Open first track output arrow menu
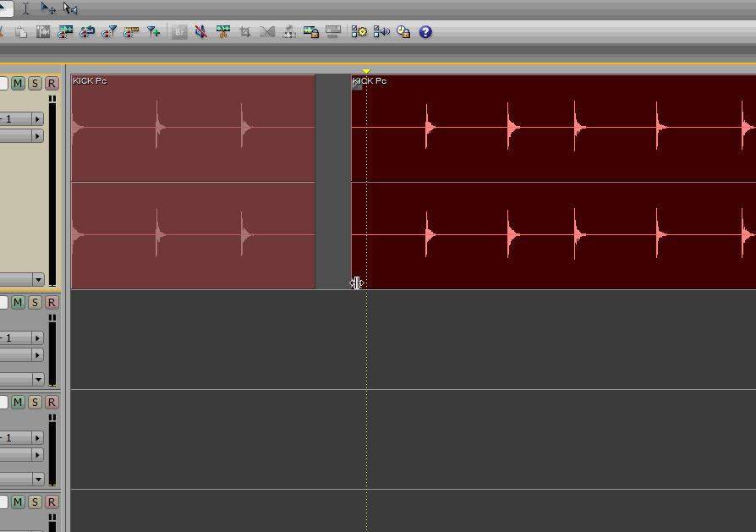 [x=37, y=136]
